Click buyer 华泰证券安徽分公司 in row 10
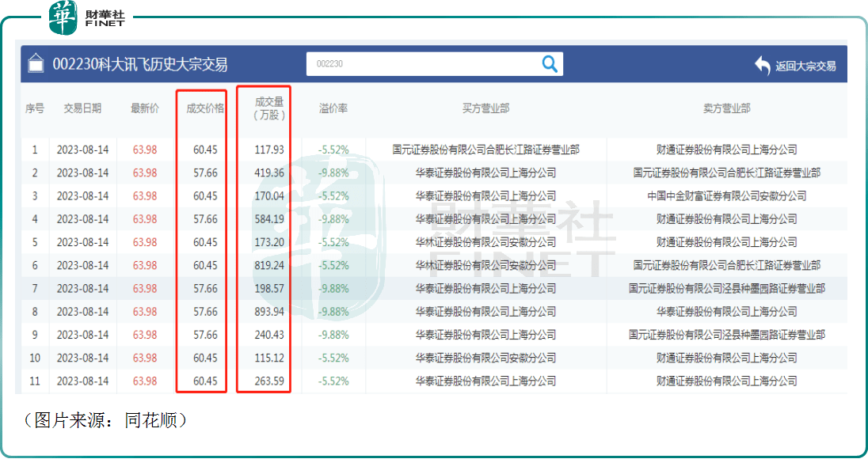The image size is (868, 474). point(485,358)
